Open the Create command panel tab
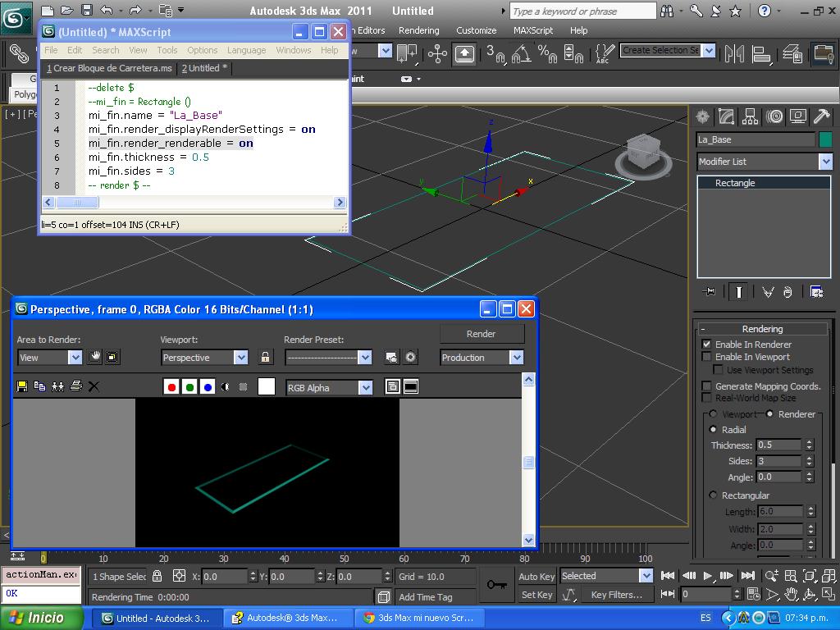 tap(703, 116)
